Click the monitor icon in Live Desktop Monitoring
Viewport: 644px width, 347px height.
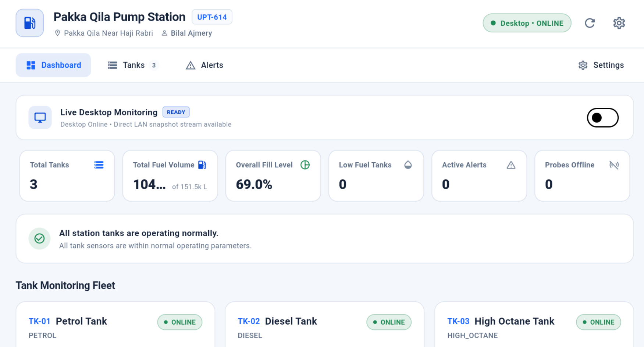point(40,117)
